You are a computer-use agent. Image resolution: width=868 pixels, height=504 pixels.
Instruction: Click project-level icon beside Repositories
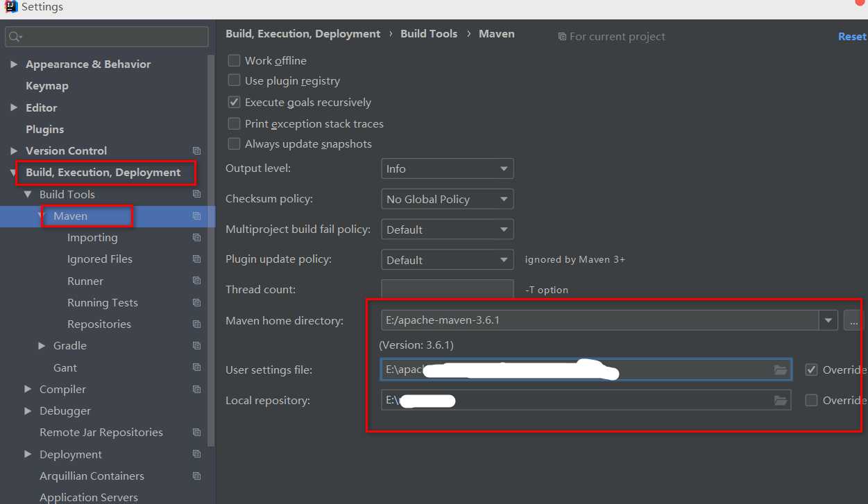pyautogui.click(x=196, y=324)
